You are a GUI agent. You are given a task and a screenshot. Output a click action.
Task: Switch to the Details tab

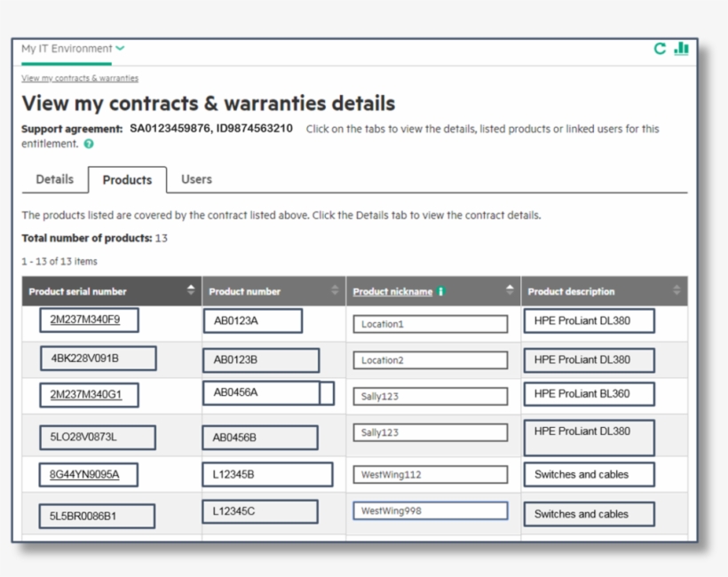click(55, 179)
